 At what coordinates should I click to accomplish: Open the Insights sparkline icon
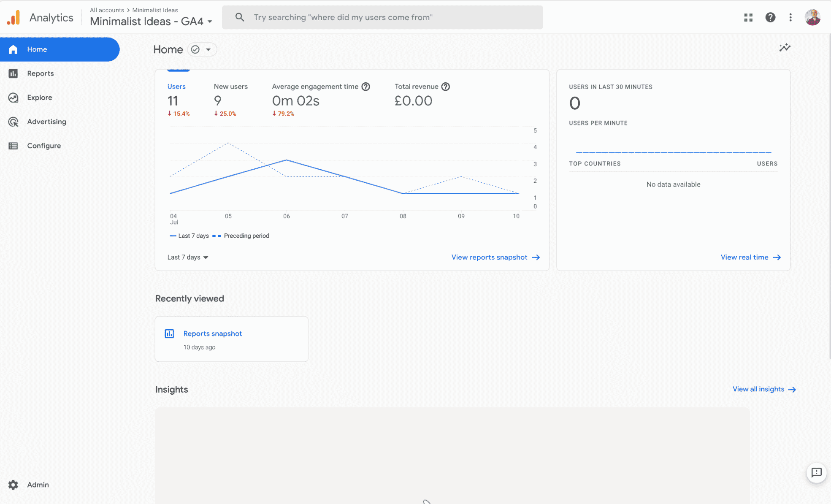pos(785,48)
